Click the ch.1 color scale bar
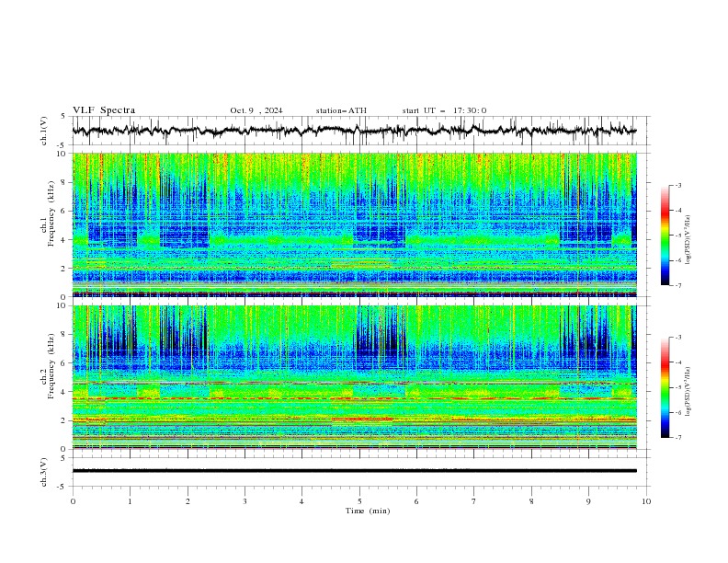This screenshot has width=728, height=563. point(665,236)
